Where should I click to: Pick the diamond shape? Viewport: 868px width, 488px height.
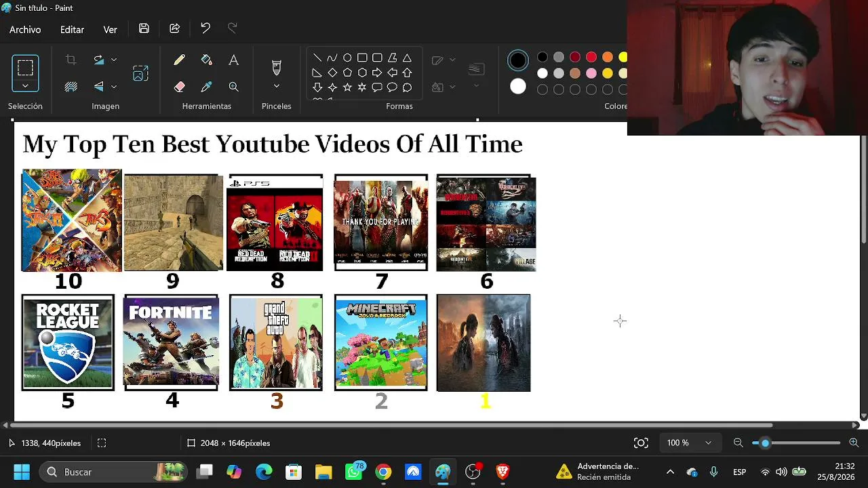click(332, 73)
